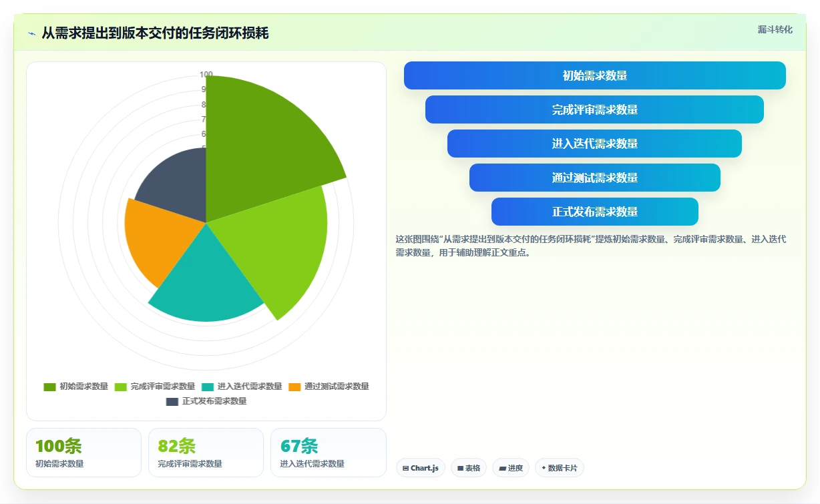Select the 通过测试需求数量 funnel bar
This screenshot has width=820, height=504.
coord(595,178)
